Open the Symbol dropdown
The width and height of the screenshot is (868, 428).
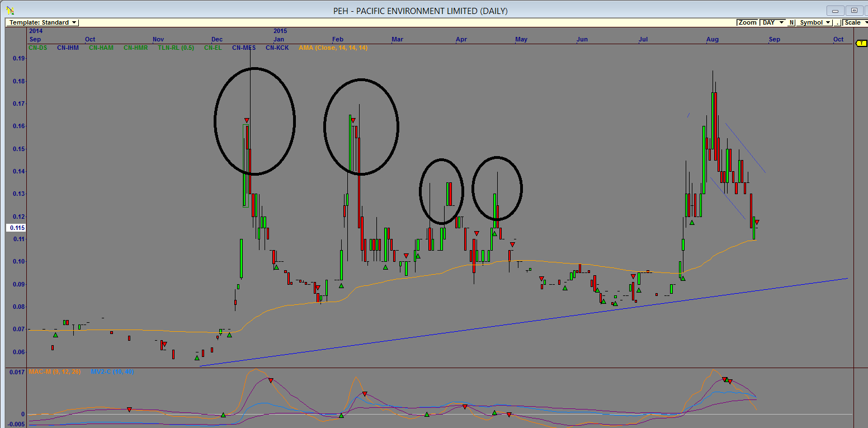pyautogui.click(x=814, y=22)
